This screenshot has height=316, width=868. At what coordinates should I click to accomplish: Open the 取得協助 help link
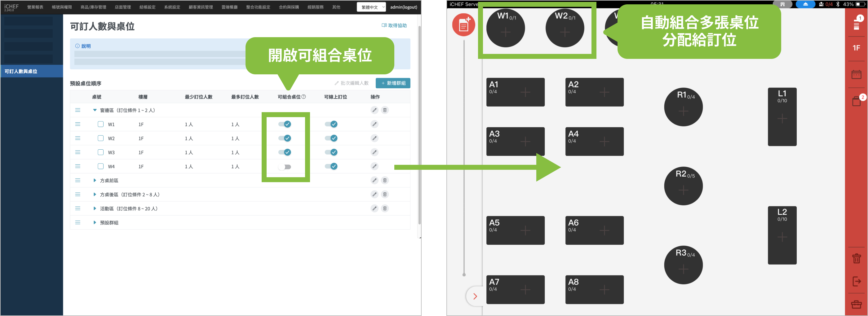click(x=394, y=26)
